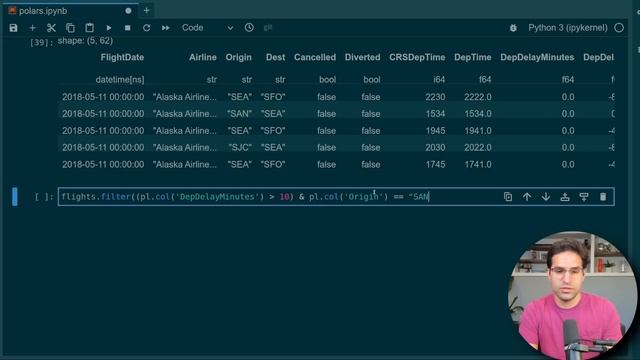Click the 2022.0 DepTime value
The height and width of the screenshot is (360, 640).
click(x=478, y=147)
